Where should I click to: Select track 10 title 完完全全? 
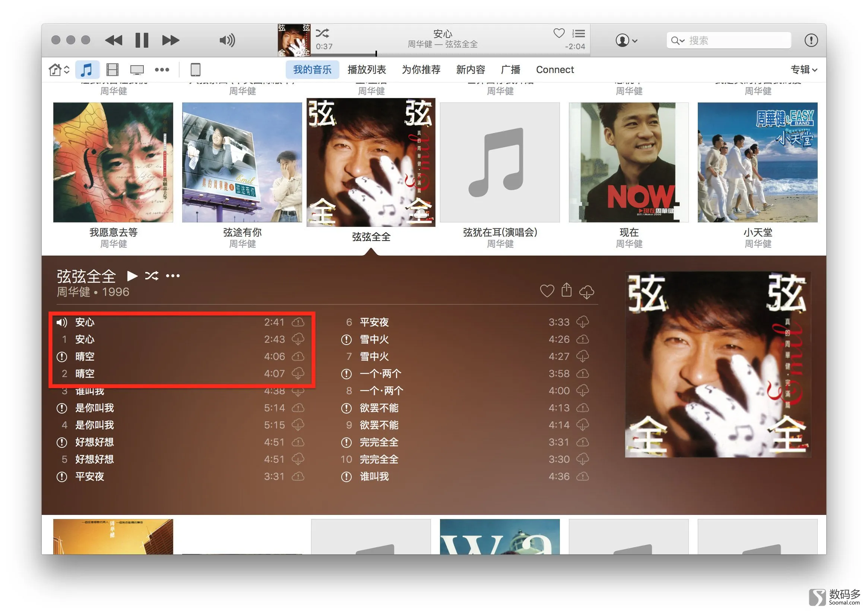click(x=379, y=459)
